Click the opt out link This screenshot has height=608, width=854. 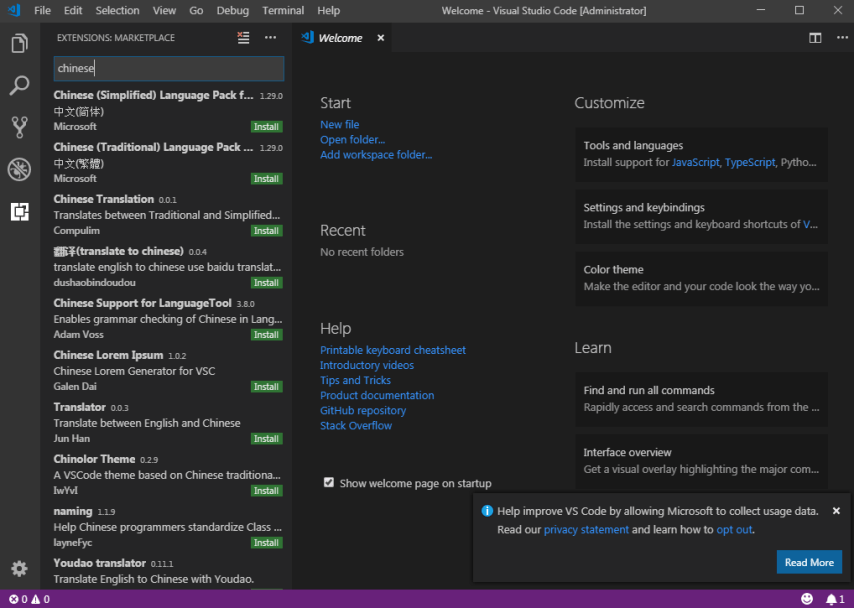(x=734, y=530)
